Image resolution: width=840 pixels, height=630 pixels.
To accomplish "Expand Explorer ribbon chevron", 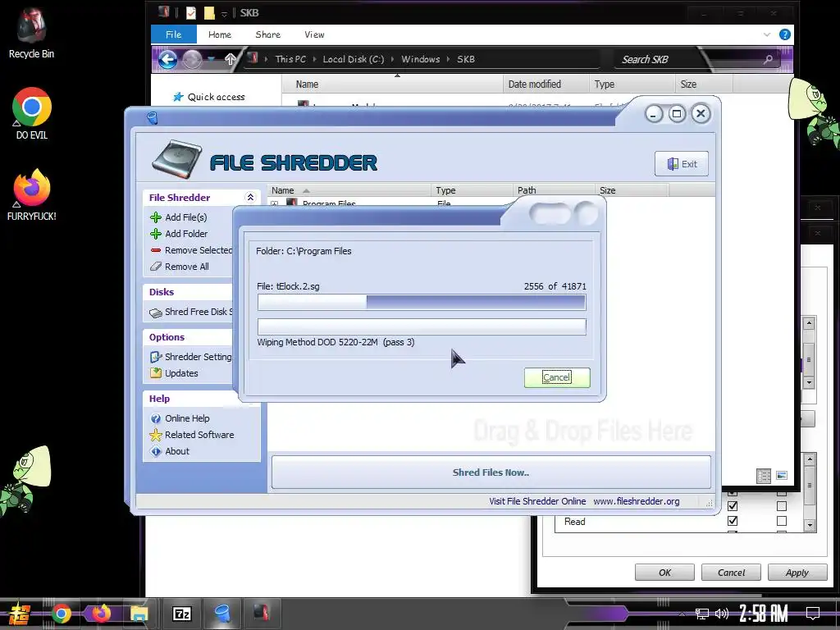I will pyautogui.click(x=767, y=34).
